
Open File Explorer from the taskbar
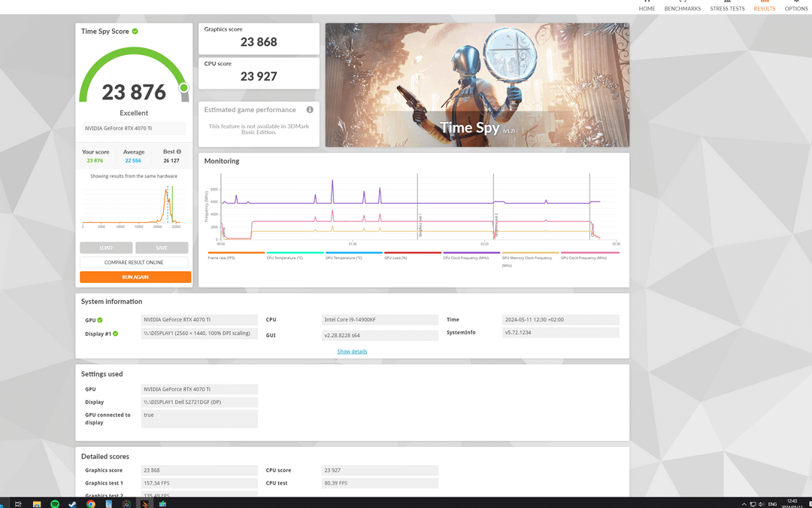pyautogui.click(x=37, y=503)
